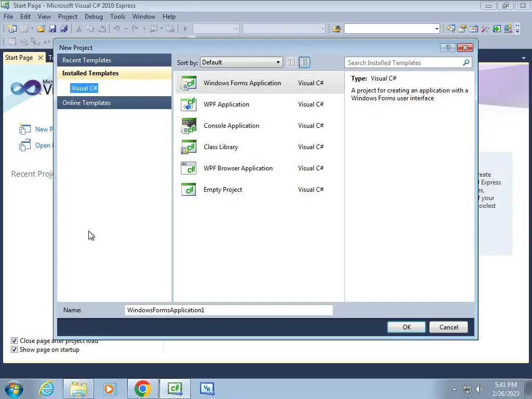The height and width of the screenshot is (399, 532).
Task: Select the Start Page tab
Action: tap(19, 58)
